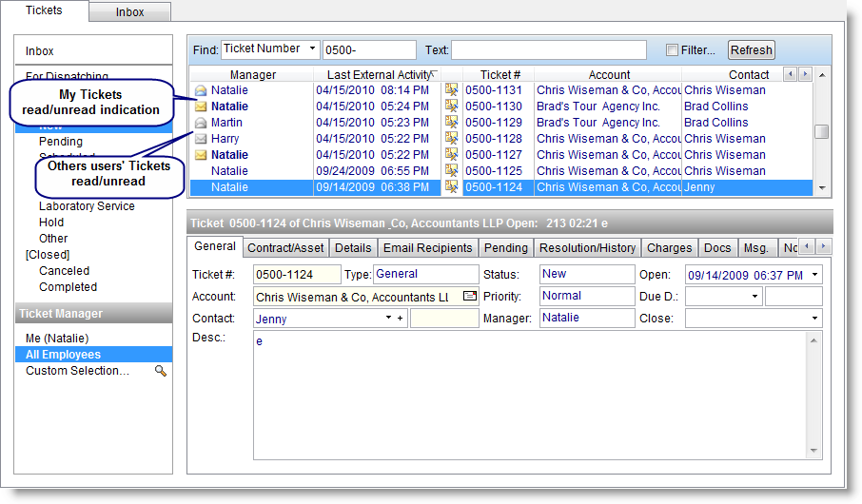Click the ticket icon for ticket 0500-1131

click(x=451, y=90)
